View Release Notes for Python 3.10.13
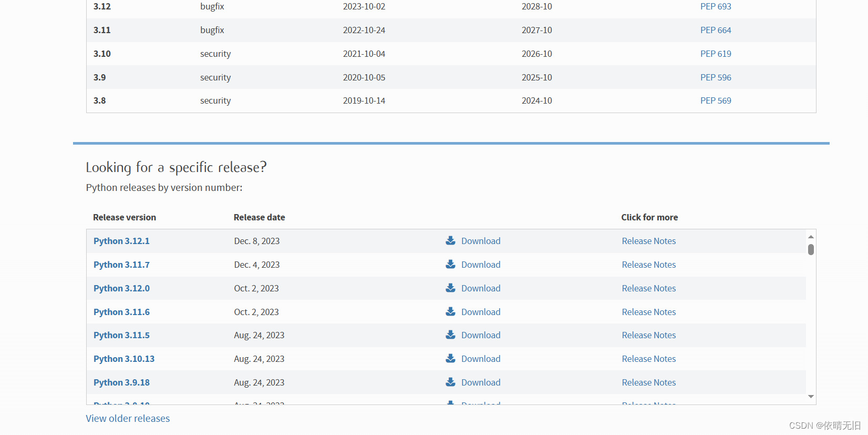The image size is (868, 435). point(649,359)
